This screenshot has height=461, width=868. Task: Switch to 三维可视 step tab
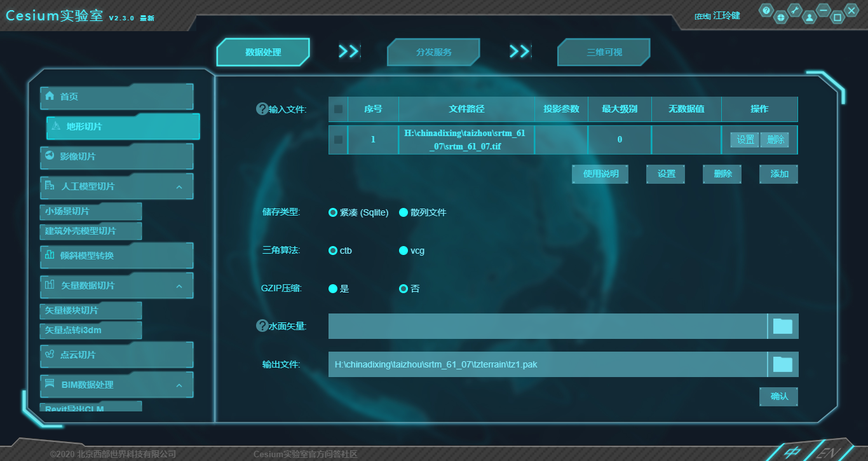click(x=604, y=52)
